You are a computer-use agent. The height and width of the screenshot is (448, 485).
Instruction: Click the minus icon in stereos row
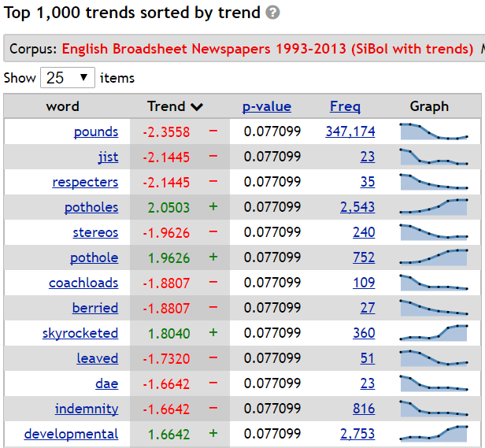(213, 232)
